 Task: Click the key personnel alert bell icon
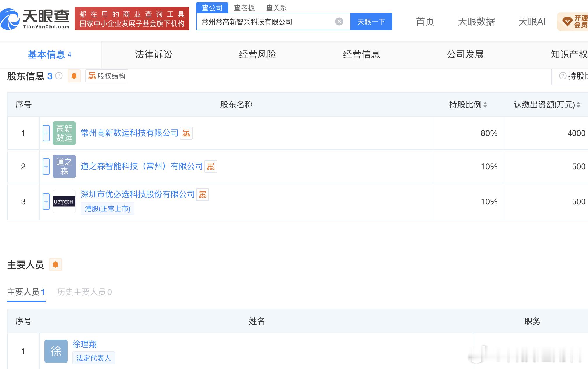click(55, 265)
